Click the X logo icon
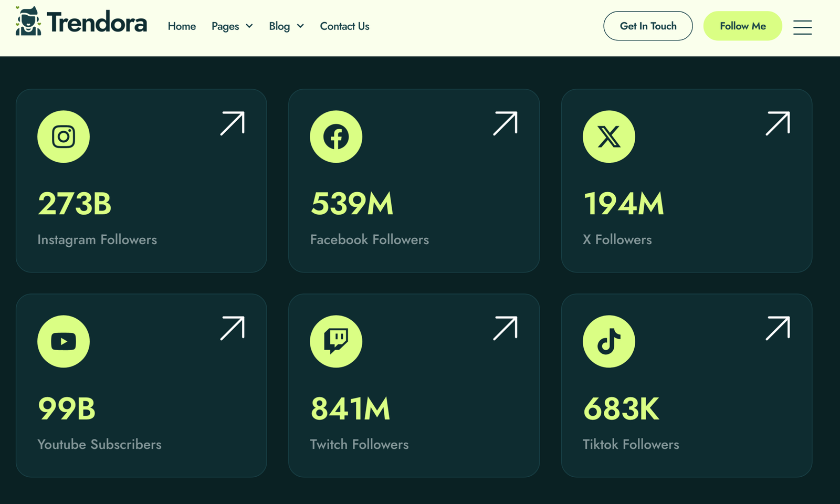The image size is (840, 504). [608, 136]
